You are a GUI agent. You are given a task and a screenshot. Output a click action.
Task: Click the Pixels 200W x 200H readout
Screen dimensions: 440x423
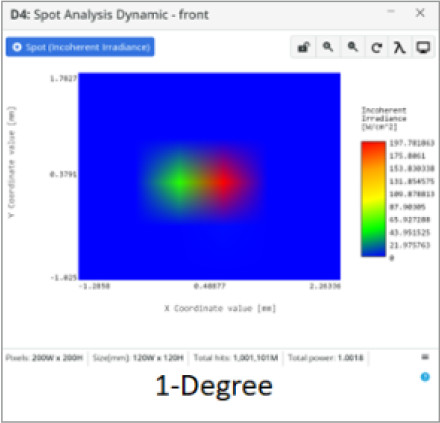pyautogui.click(x=44, y=358)
